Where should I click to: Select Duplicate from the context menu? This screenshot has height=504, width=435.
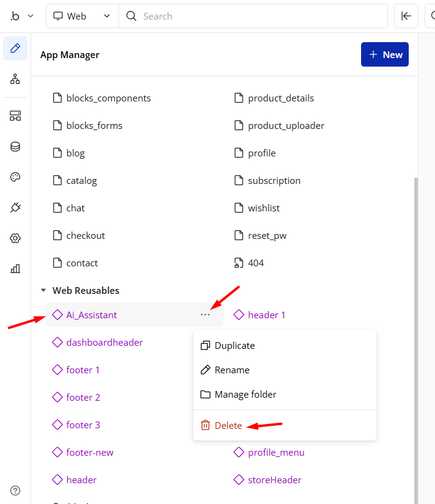[235, 346]
